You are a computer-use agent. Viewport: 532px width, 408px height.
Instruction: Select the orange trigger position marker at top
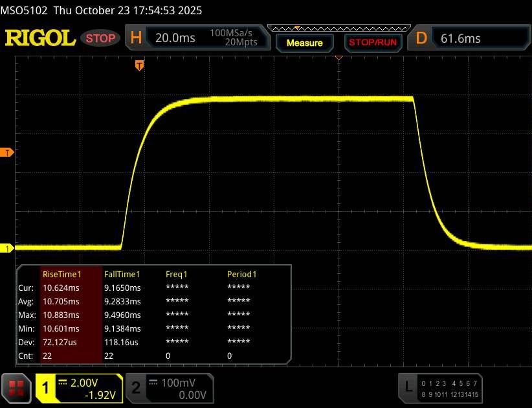[x=139, y=65]
